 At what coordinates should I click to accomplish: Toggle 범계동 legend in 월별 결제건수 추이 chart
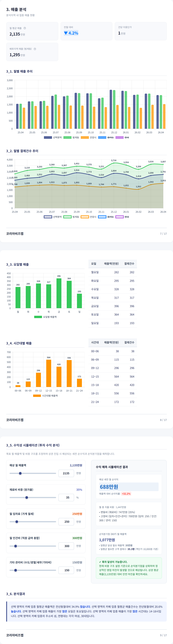click(71, 217)
